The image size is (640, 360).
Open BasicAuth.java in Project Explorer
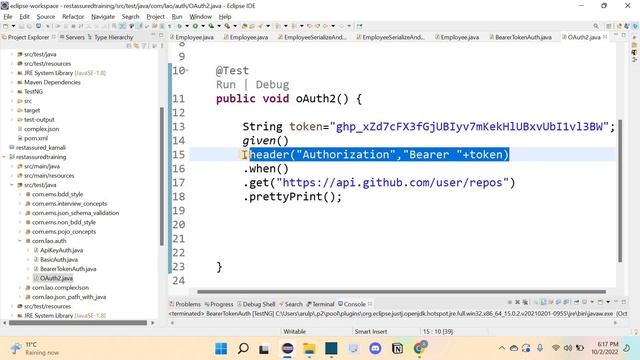pyautogui.click(x=59, y=260)
